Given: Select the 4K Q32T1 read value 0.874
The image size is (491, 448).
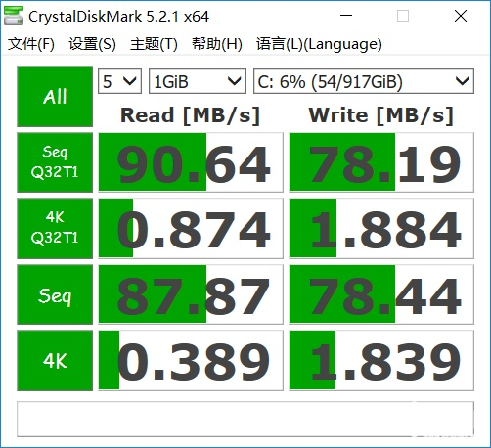Looking at the screenshot, I should (191, 228).
